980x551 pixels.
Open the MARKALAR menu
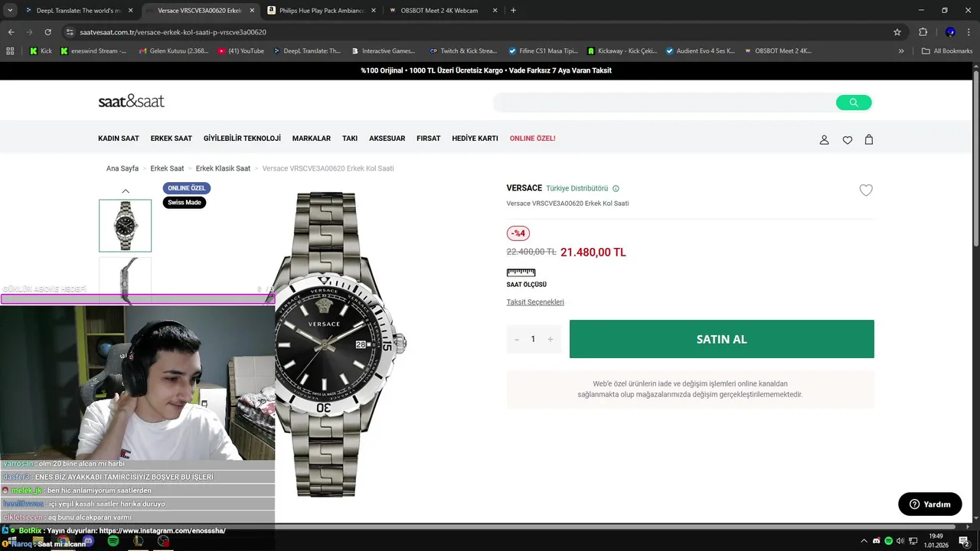tap(312, 139)
